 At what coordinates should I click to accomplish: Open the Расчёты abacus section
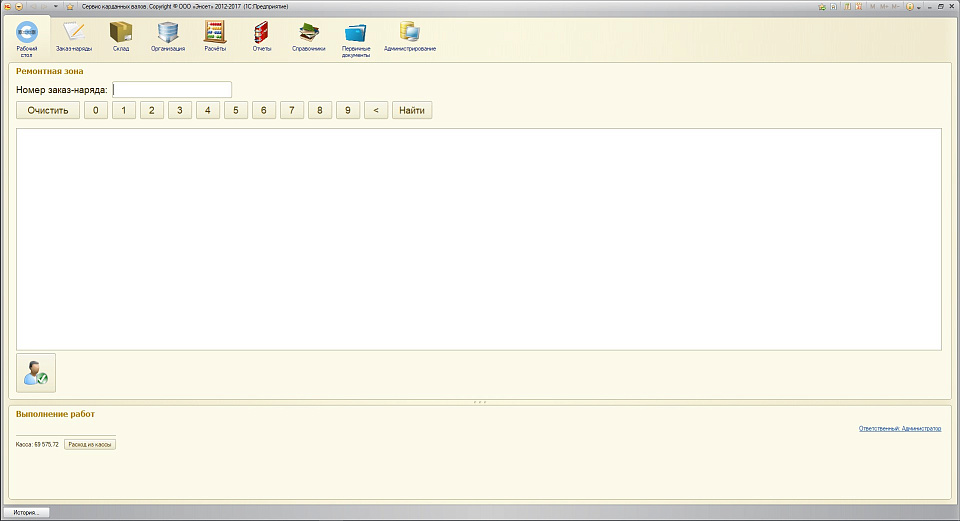point(215,36)
